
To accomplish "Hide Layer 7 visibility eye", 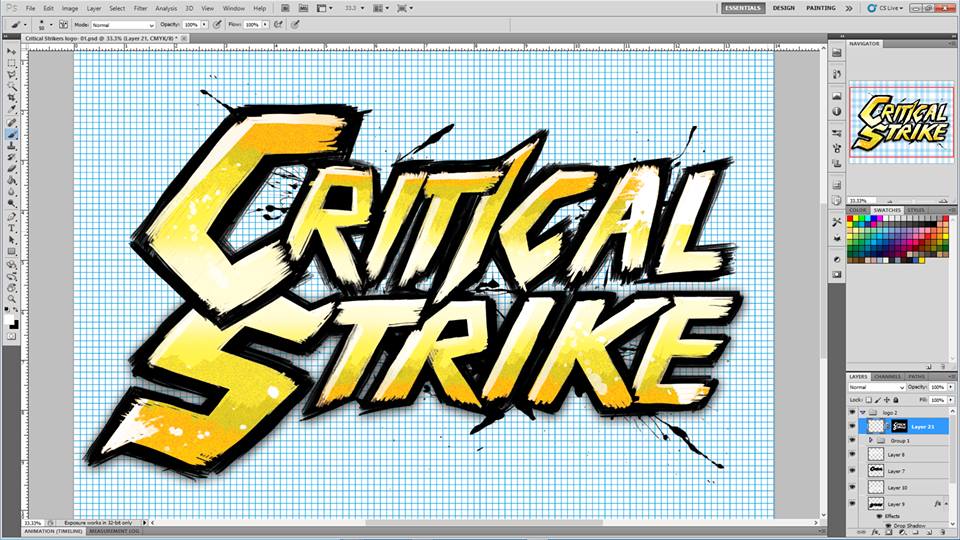I will [852, 471].
